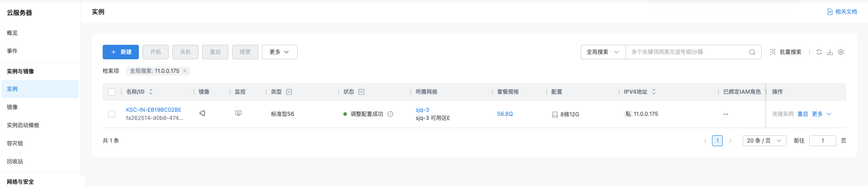868x186 pixels.
Task: Sort by name/ID column arrows
Action: tap(151, 92)
